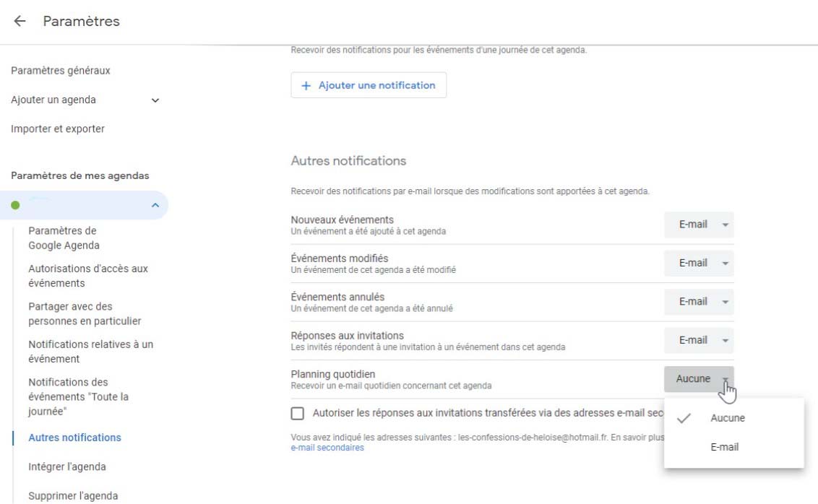
Task: Go to Intégrer l'agenda
Action: pos(66,467)
